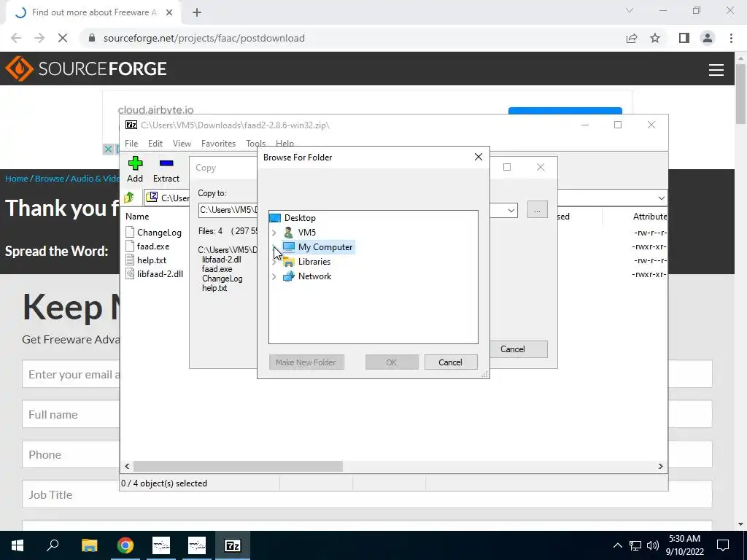Click the faad.exe file icon

tap(130, 246)
